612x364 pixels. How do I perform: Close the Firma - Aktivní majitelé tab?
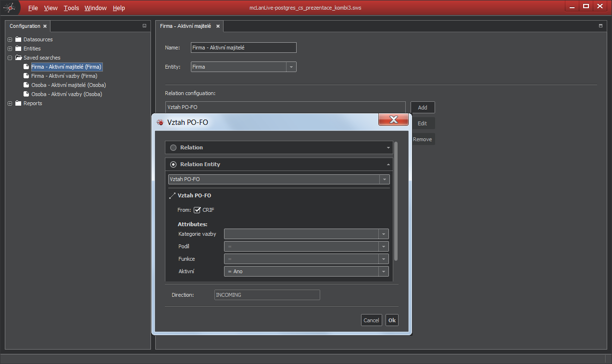coord(218,26)
